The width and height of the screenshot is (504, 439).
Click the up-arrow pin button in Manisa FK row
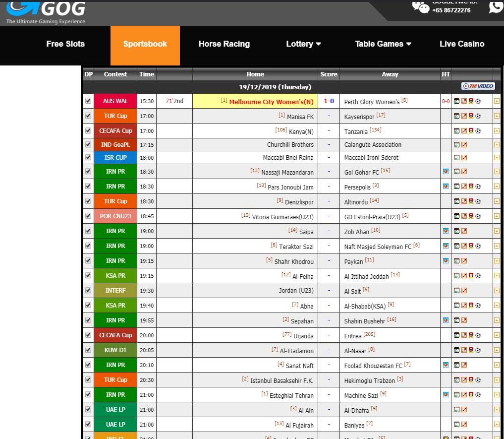(497, 116)
